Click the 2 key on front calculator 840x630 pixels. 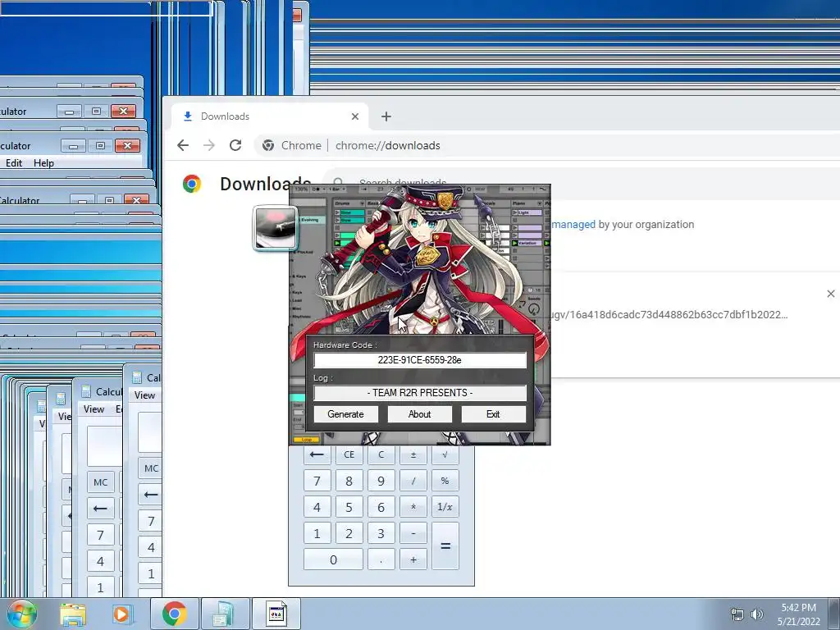pyautogui.click(x=349, y=533)
